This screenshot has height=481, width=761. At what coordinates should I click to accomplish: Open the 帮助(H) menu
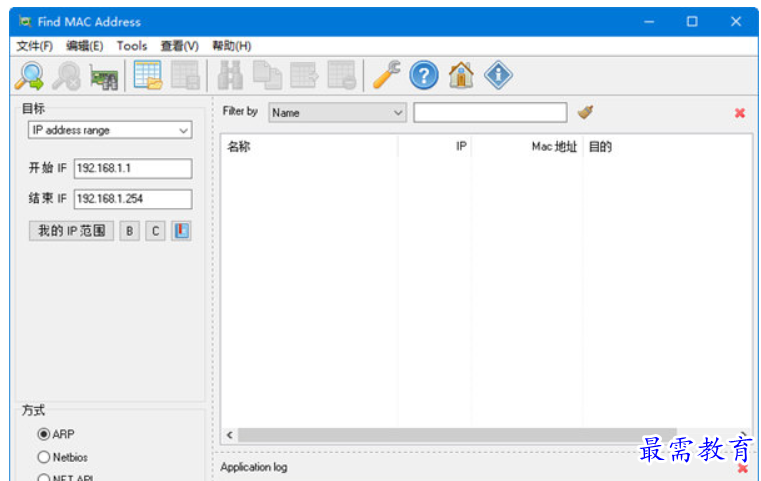coord(232,46)
